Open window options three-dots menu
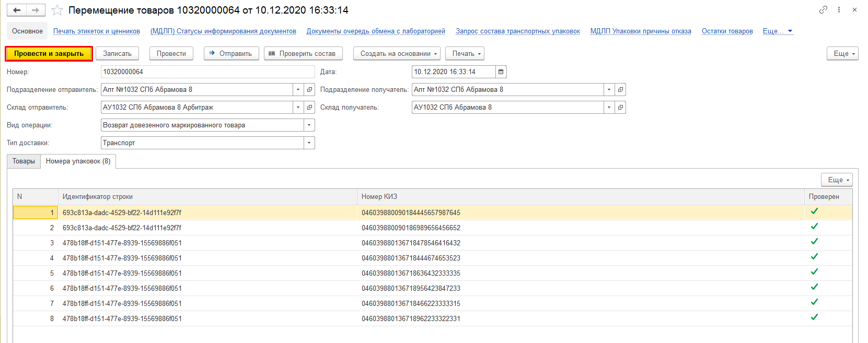868x343 pixels. click(839, 9)
